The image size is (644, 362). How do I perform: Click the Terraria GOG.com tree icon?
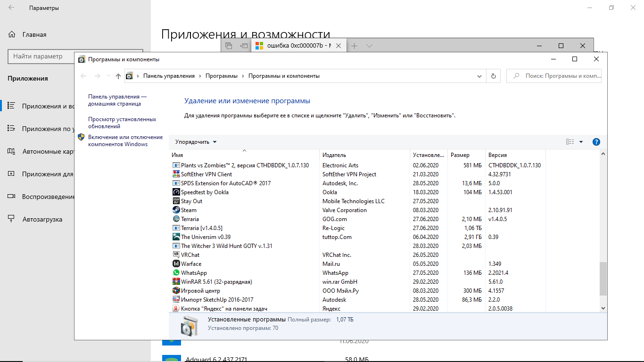coord(176,219)
